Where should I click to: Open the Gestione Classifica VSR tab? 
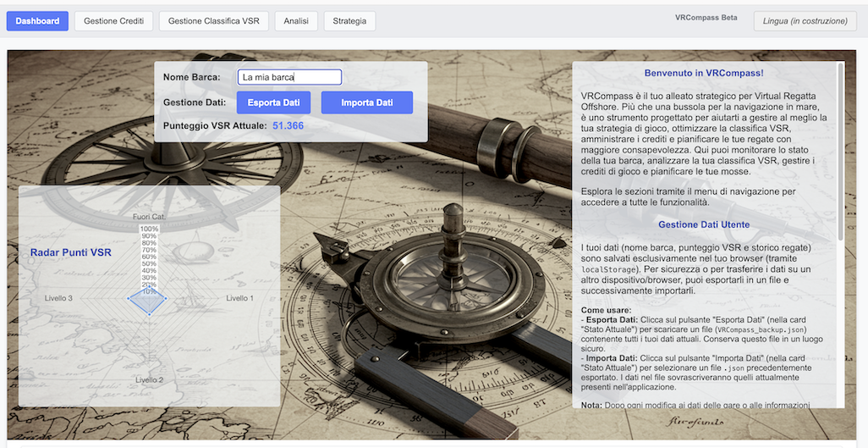click(214, 20)
